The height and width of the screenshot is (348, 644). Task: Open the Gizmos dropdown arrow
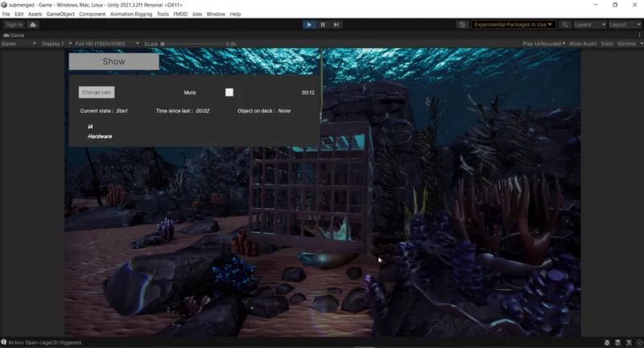641,43
